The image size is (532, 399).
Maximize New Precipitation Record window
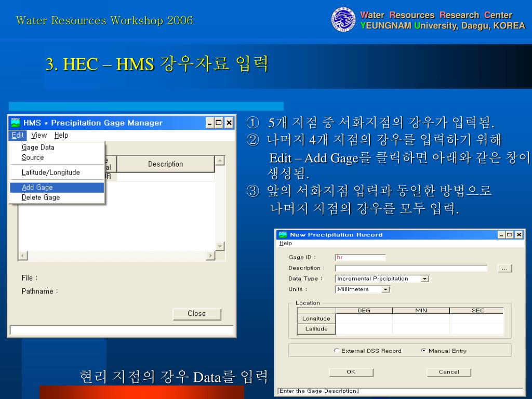[x=510, y=235]
